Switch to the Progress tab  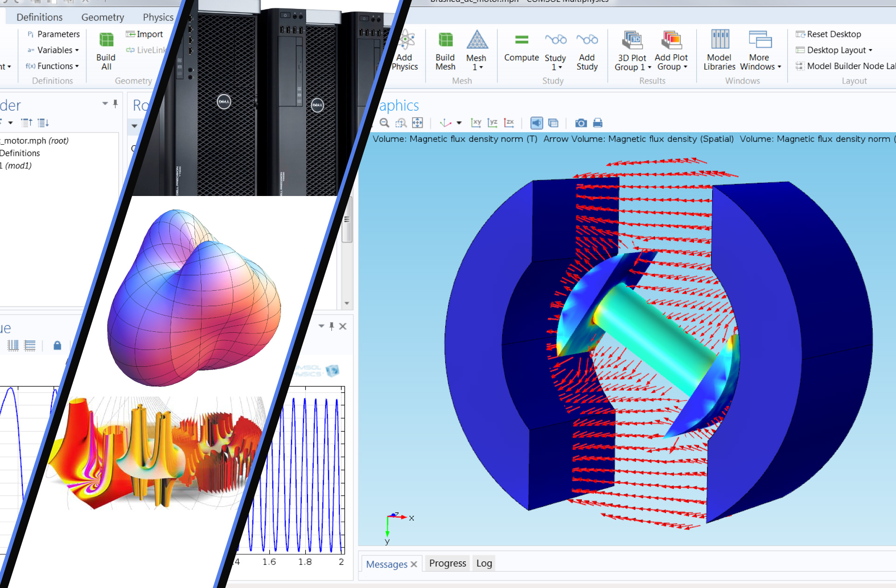447,563
